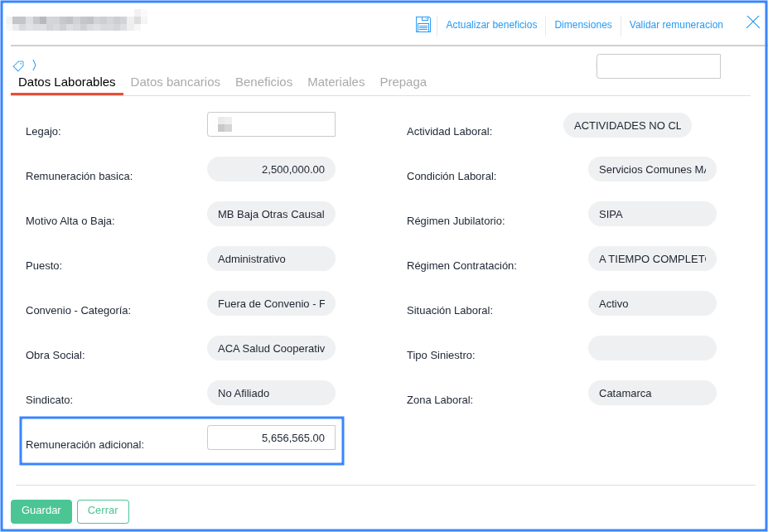Open Régimen Contratación dropdown A TIEMPO COMPLETO

pos(652,259)
